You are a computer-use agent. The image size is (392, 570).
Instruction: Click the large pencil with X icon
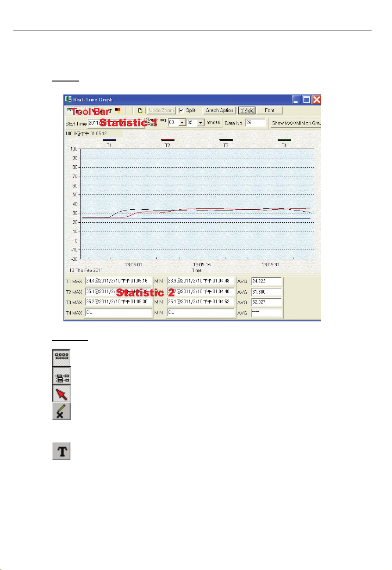pyautogui.click(x=61, y=411)
